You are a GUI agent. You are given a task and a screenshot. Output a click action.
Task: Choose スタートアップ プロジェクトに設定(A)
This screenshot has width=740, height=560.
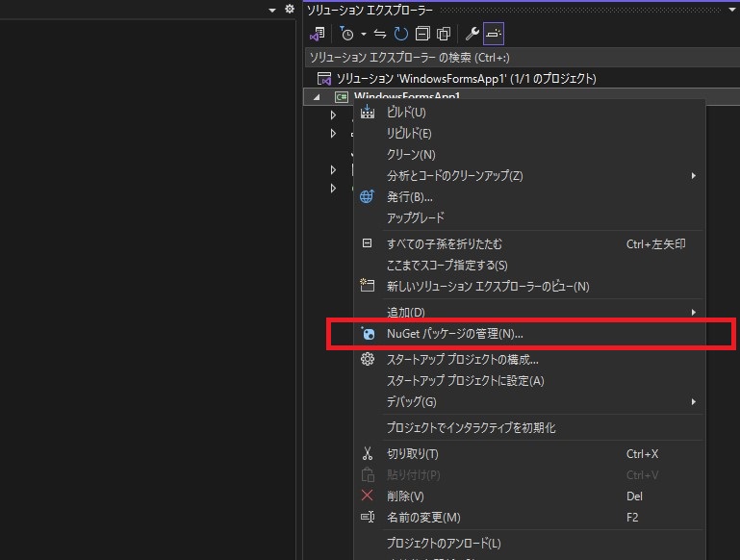tap(466, 381)
